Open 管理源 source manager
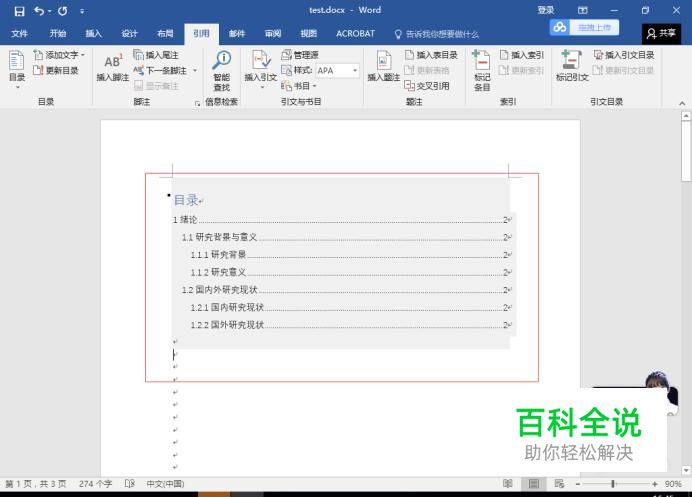 (300, 55)
